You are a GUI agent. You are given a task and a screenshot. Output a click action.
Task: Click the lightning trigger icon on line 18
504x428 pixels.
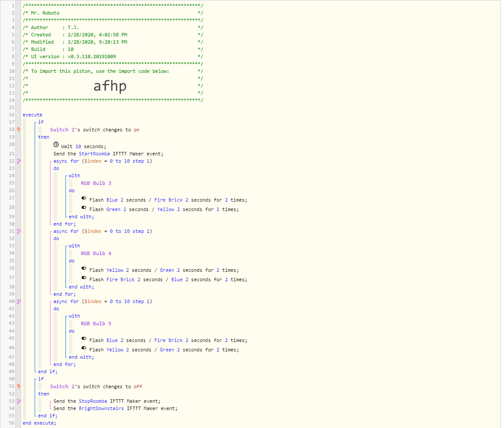pyautogui.click(x=19, y=129)
